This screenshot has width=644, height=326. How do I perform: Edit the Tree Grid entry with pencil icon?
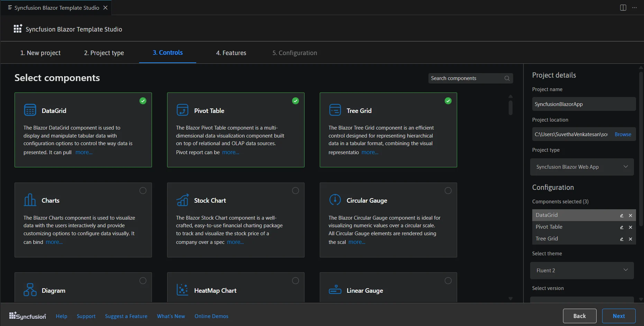(622, 239)
